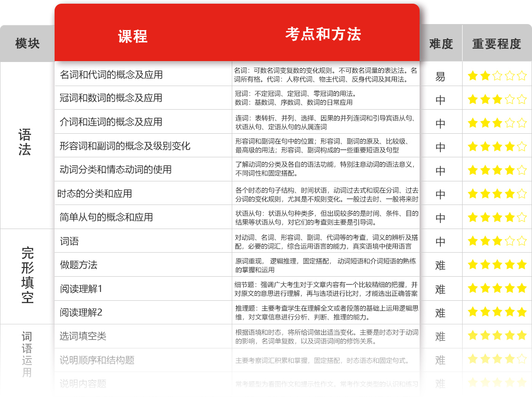This screenshot has height=397, width=532.
Task: Click difficulty 难 in the 做题方法 row
Action: click(440, 265)
